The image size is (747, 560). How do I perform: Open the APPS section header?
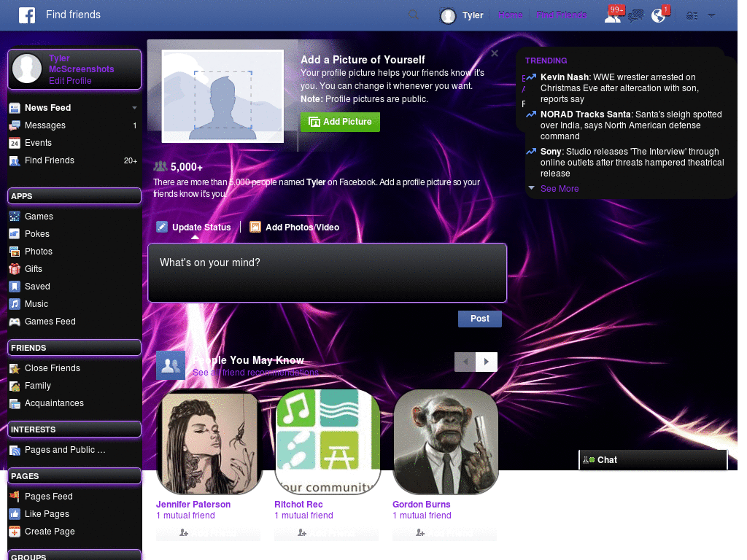coord(74,195)
